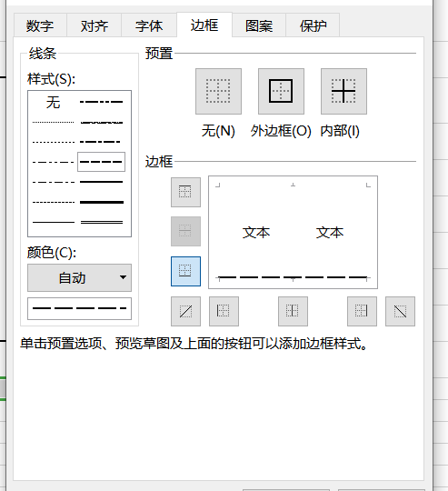Select the thick solid line style
448x491 pixels.
click(x=102, y=202)
